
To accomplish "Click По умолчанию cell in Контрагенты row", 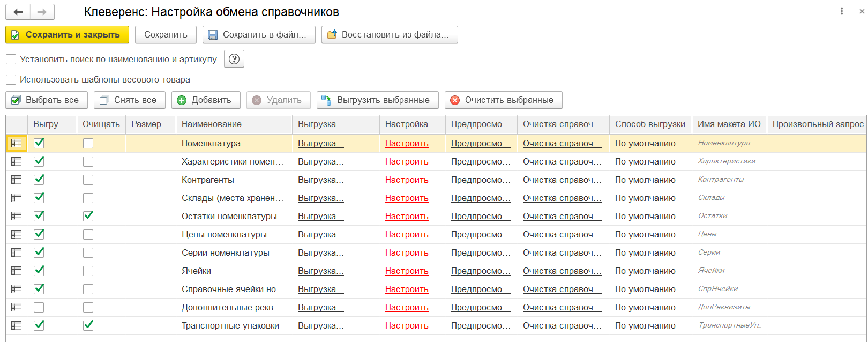I will (x=650, y=180).
